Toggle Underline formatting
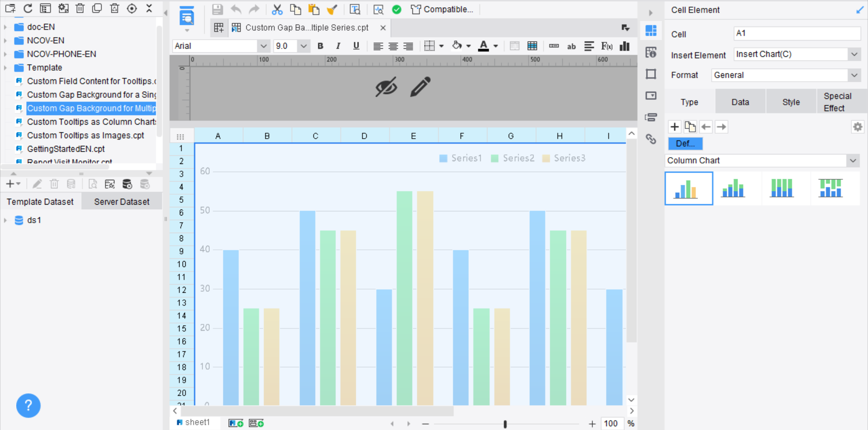This screenshot has height=430, width=868. 356,46
